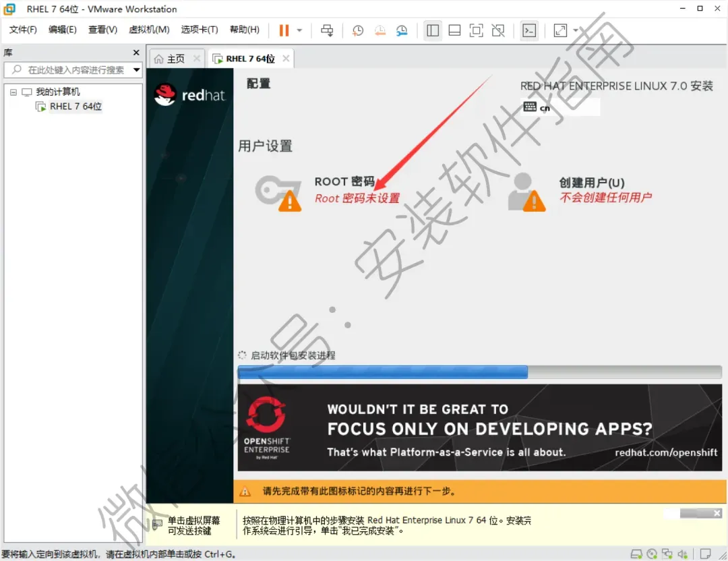Image resolution: width=728 pixels, height=561 pixels.
Task: Click the redhat logo in installer sidebar
Action: click(x=189, y=95)
